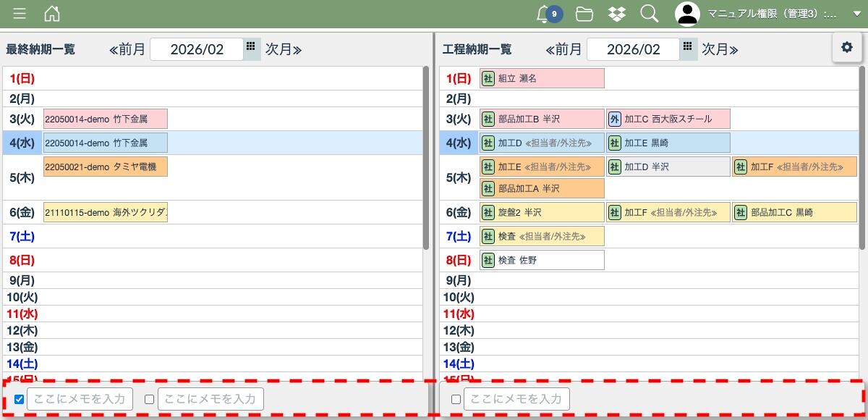
Task: Expand the user account dropdown arrow
Action: [857, 14]
